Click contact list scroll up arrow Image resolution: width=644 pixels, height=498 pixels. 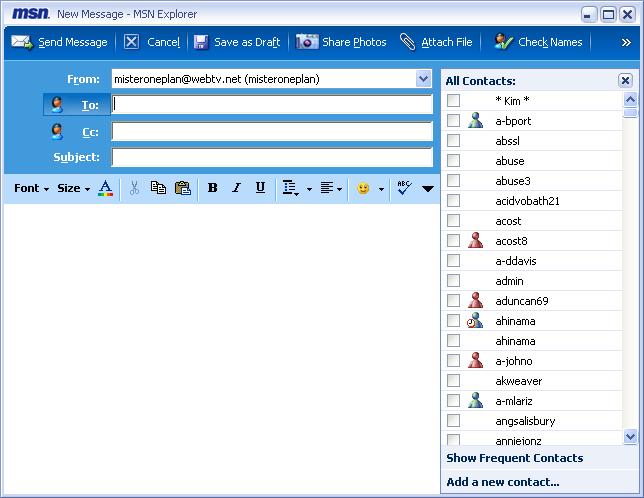point(630,99)
